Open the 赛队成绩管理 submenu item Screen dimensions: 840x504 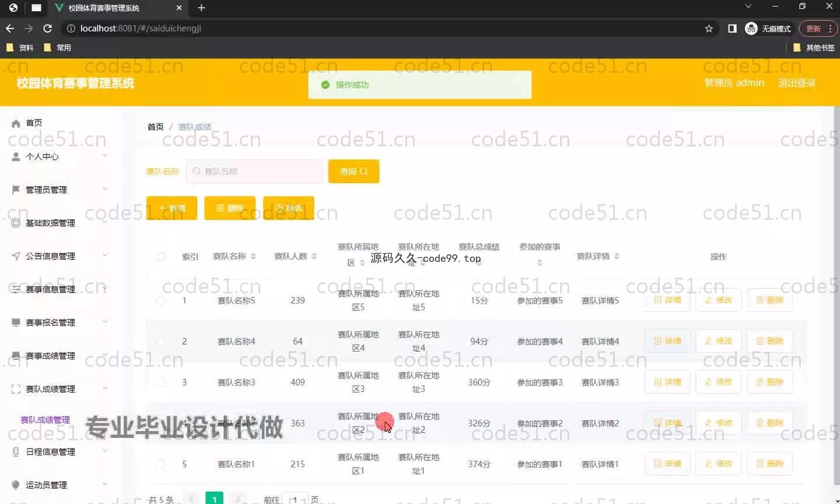[x=45, y=420]
